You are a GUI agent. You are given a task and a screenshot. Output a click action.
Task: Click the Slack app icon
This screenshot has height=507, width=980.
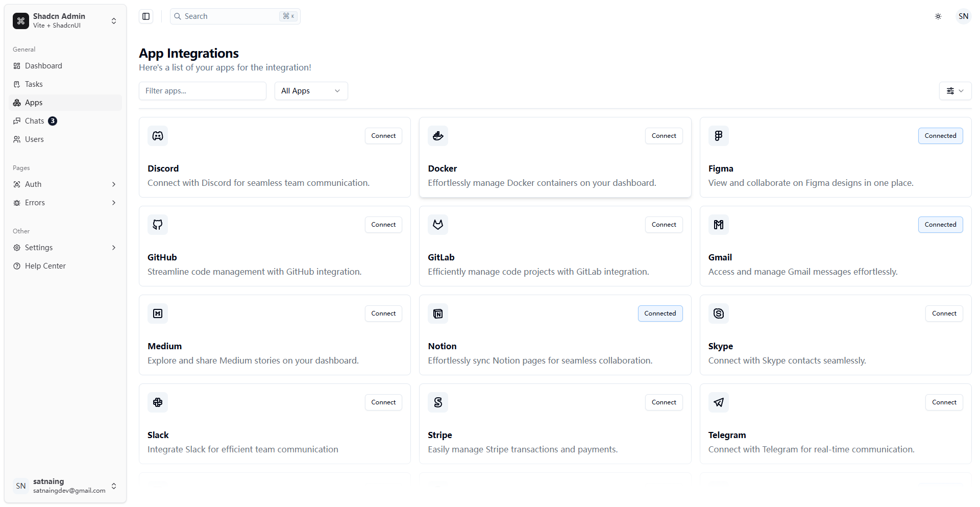coord(158,402)
